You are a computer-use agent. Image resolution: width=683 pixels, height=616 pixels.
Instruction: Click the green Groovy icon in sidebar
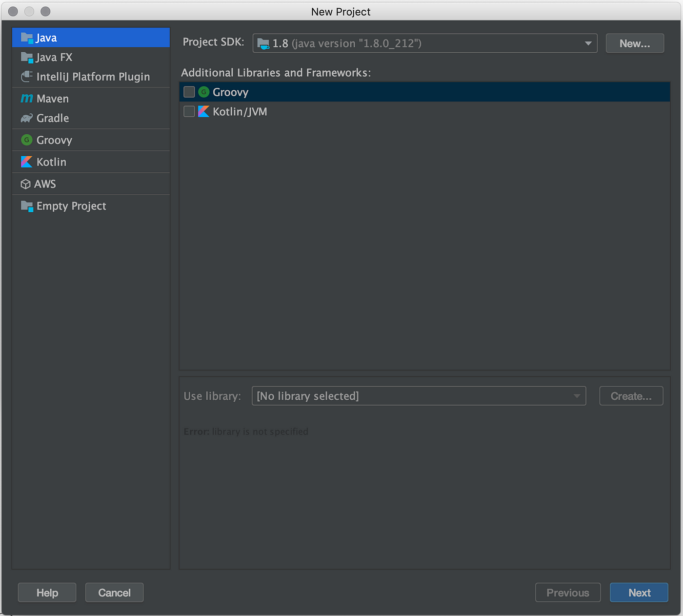pyautogui.click(x=27, y=140)
